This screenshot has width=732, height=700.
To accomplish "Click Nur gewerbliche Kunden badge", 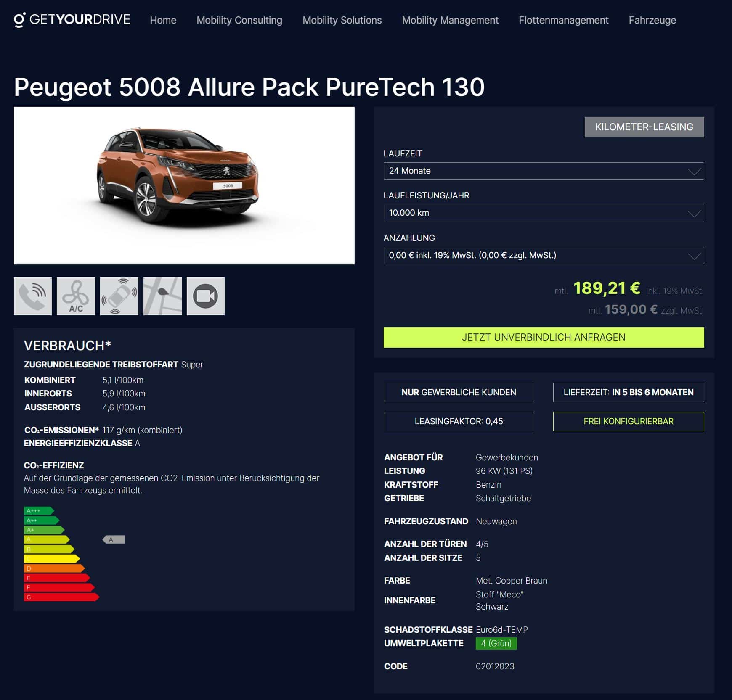I will click(459, 392).
